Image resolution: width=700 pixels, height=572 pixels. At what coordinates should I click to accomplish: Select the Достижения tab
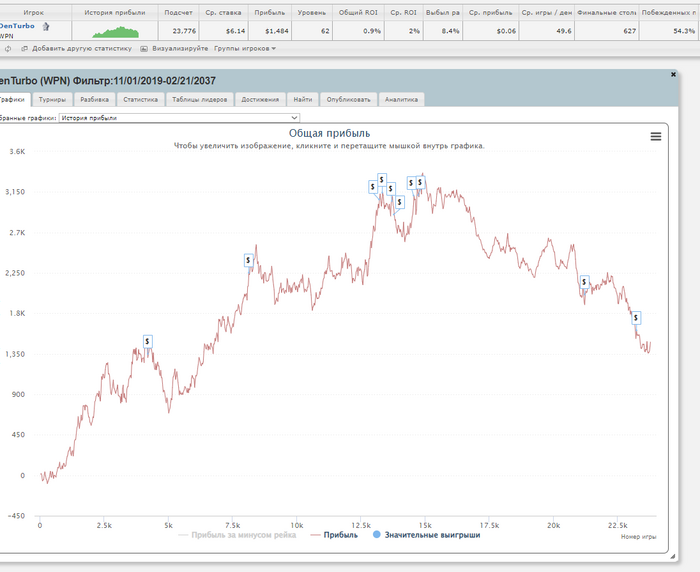pos(260,100)
